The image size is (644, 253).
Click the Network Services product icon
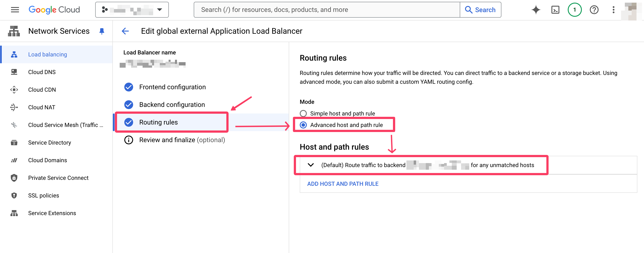tap(14, 31)
